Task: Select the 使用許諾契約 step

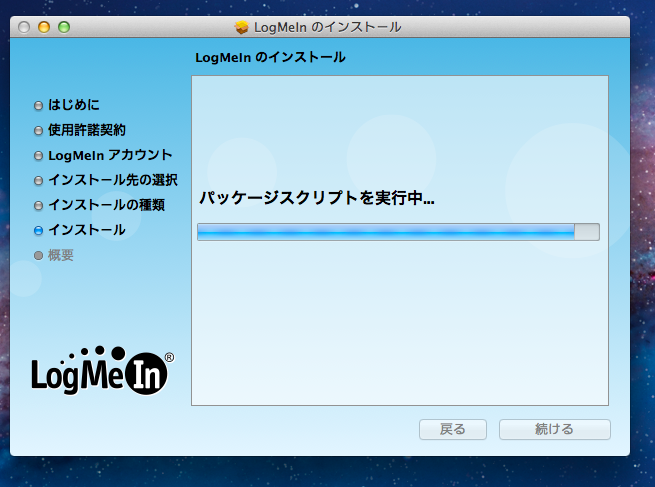Action: point(79,130)
